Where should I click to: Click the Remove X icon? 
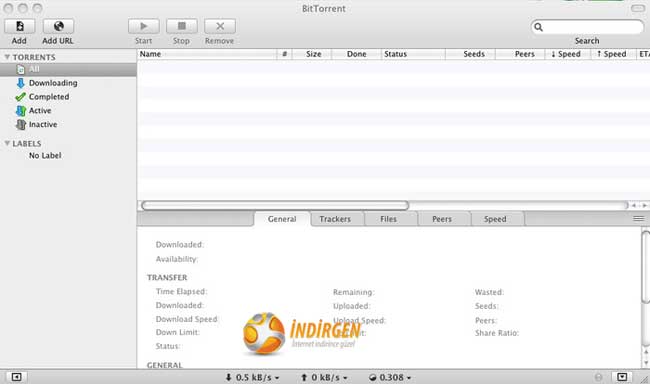click(220, 26)
